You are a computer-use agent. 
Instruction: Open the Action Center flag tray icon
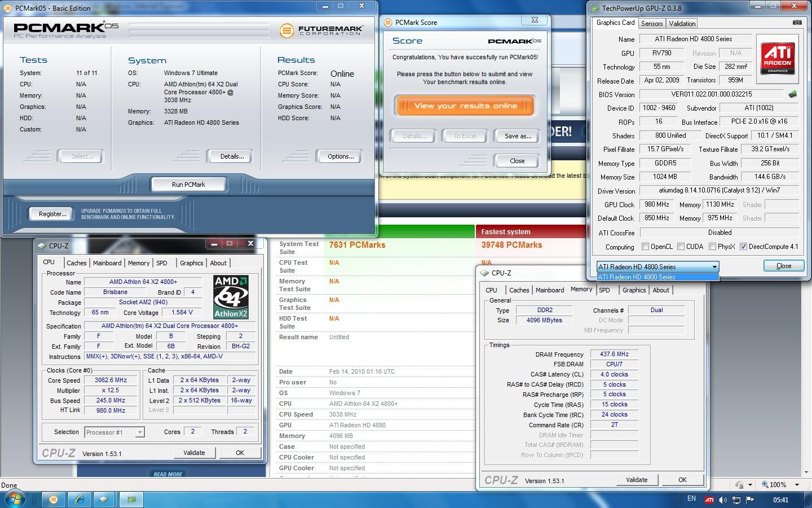coord(750,500)
